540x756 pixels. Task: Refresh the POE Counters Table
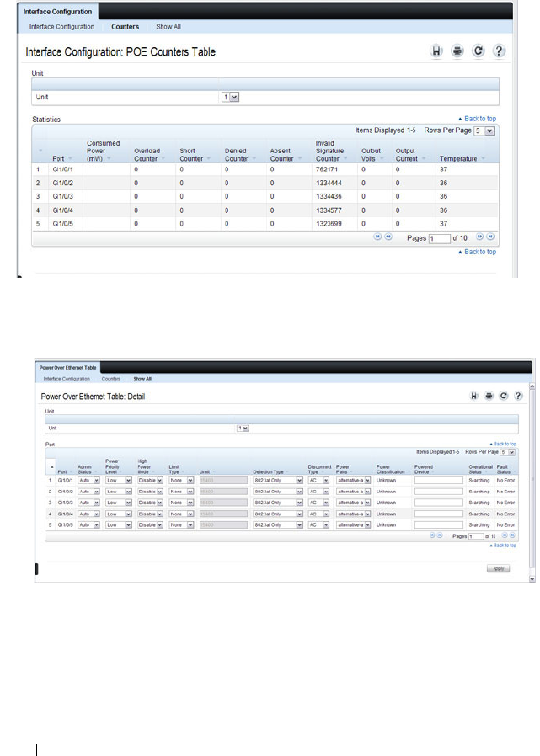point(478,51)
